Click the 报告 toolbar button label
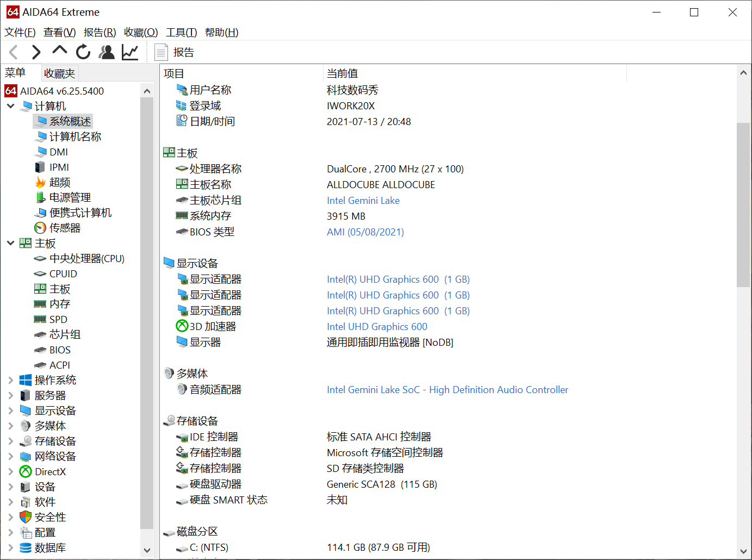The height and width of the screenshot is (560, 752). click(184, 52)
